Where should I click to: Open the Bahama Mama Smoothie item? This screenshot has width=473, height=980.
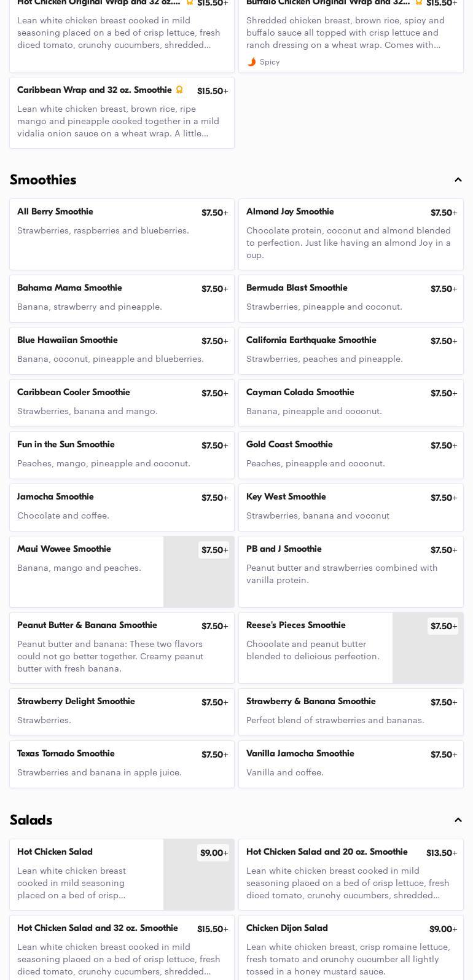click(122, 299)
